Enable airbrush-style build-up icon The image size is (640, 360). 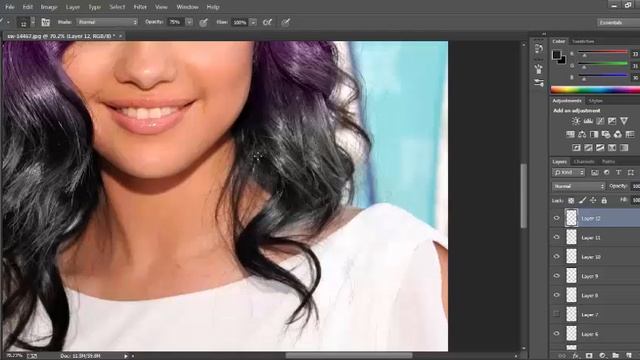[267, 22]
